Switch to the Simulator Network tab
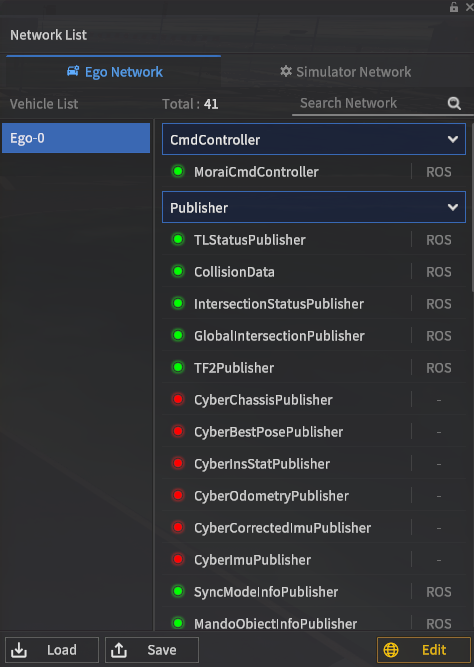Screen dimensions: 474x667 tap(346, 71)
